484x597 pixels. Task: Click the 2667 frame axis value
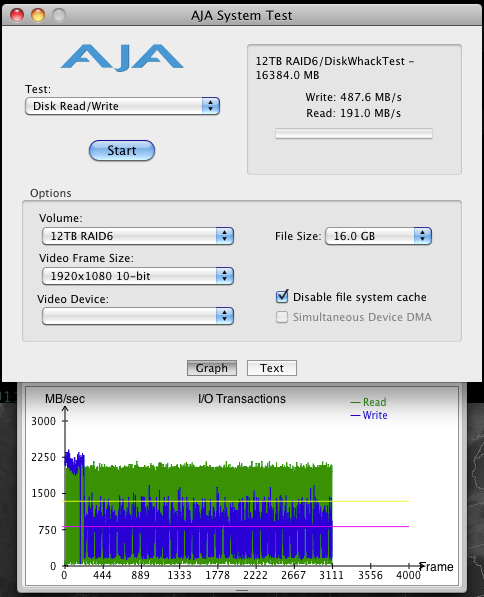point(293,575)
